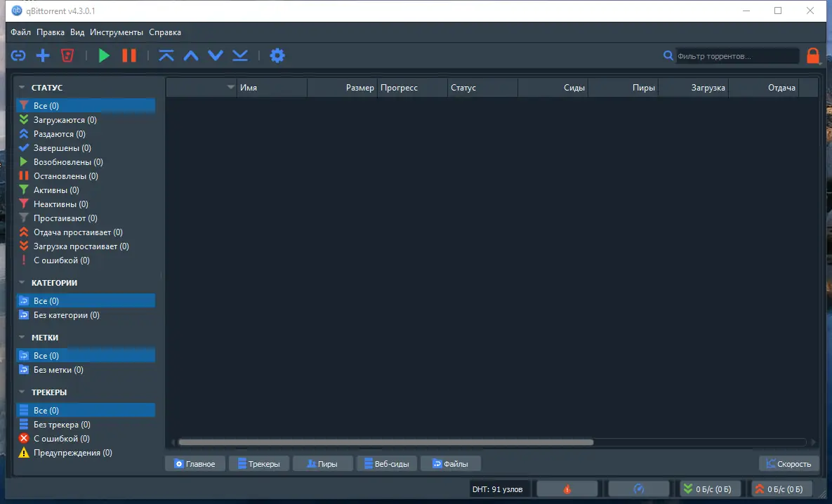
Task: Select the Неактивны (0) filter
Action: (x=86, y=204)
